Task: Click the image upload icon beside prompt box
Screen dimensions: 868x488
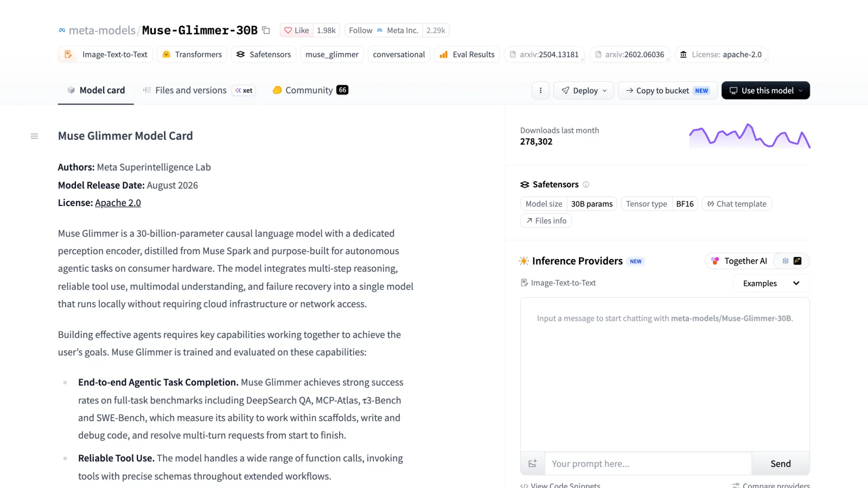Action: pyautogui.click(x=533, y=464)
